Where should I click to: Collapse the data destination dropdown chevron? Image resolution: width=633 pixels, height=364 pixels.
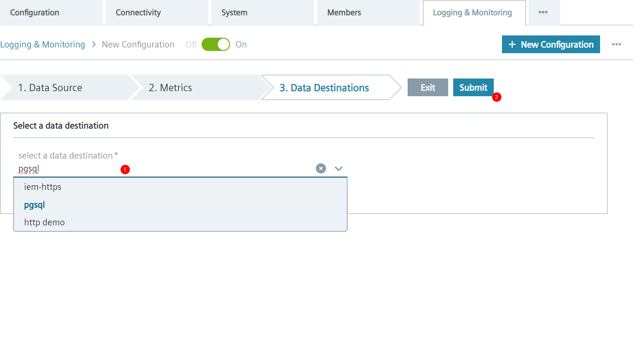(x=338, y=168)
